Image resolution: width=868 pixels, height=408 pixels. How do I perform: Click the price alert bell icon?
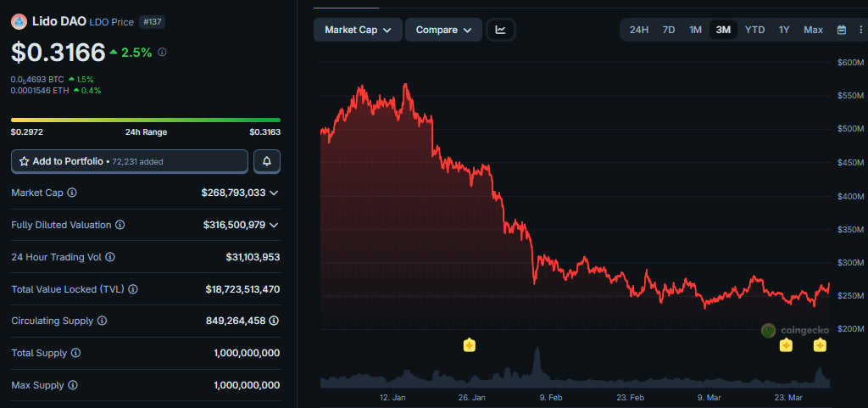coord(267,161)
